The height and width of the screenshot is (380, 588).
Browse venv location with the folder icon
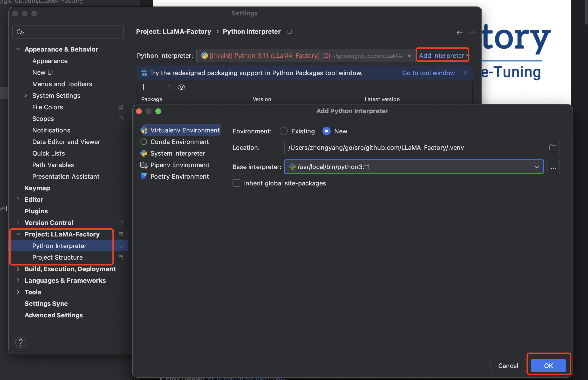pyautogui.click(x=553, y=147)
